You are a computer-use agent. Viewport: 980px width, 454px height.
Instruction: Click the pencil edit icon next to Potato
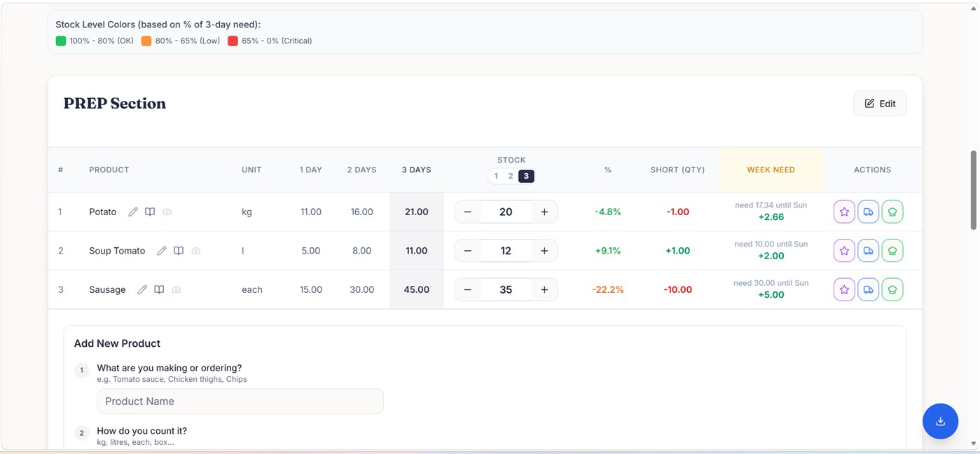point(133,212)
